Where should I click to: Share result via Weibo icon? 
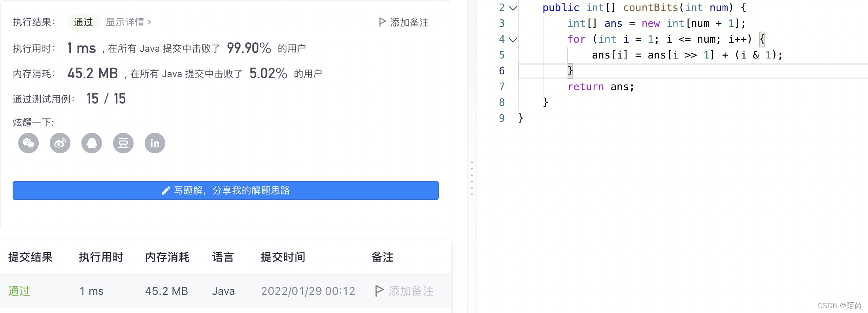coord(60,143)
